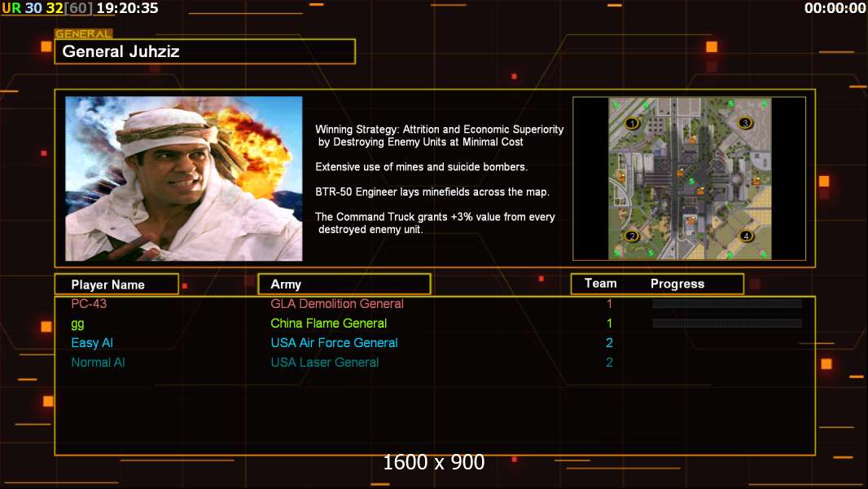Click the "Player Name" column header
Viewport: 868px width, 489px height.
click(x=116, y=284)
